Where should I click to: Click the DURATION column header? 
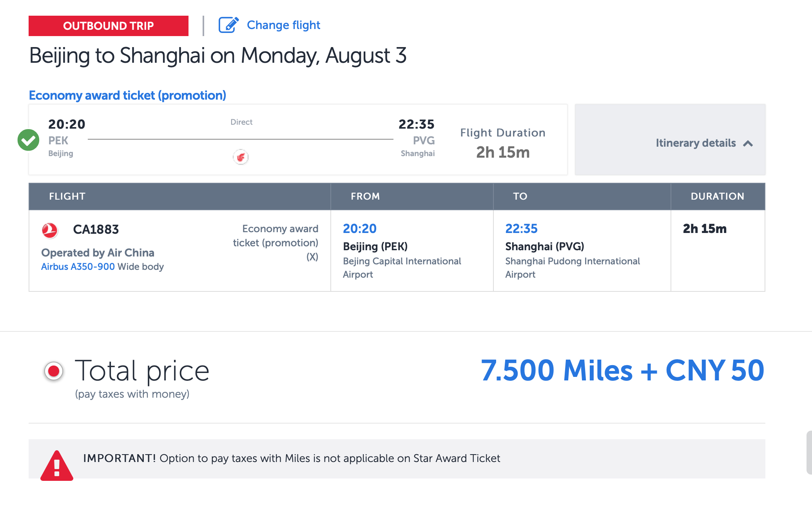(x=717, y=196)
